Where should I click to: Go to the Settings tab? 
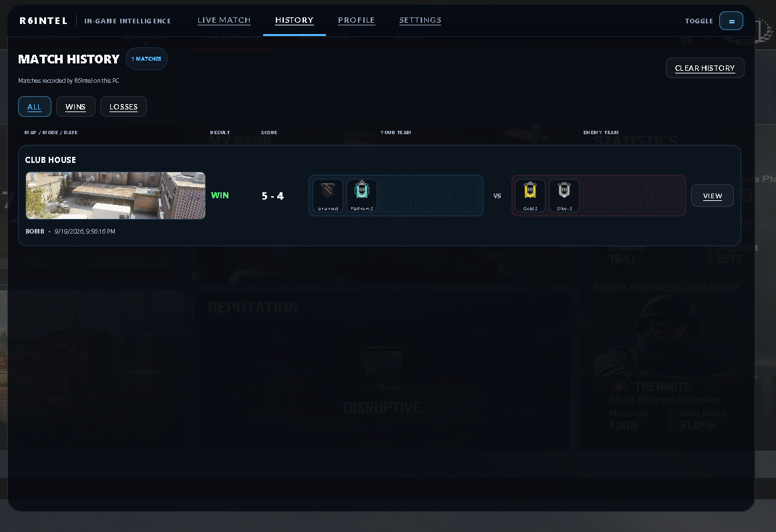[420, 20]
